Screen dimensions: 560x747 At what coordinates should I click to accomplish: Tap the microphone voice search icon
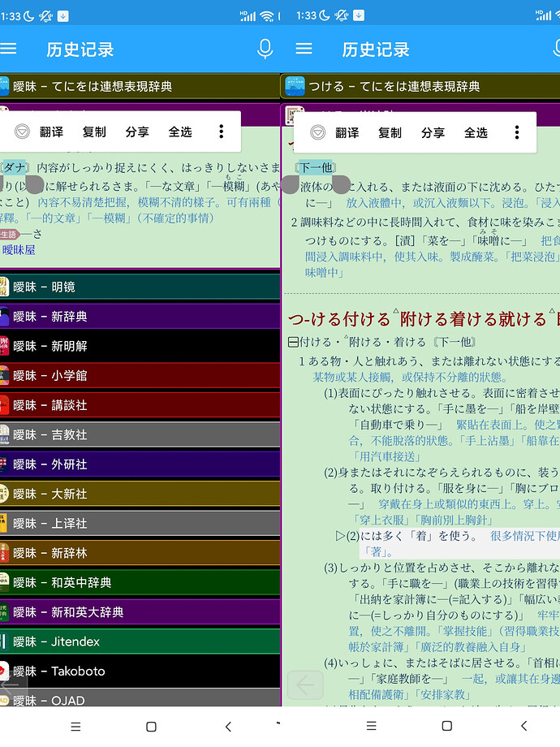click(x=265, y=49)
